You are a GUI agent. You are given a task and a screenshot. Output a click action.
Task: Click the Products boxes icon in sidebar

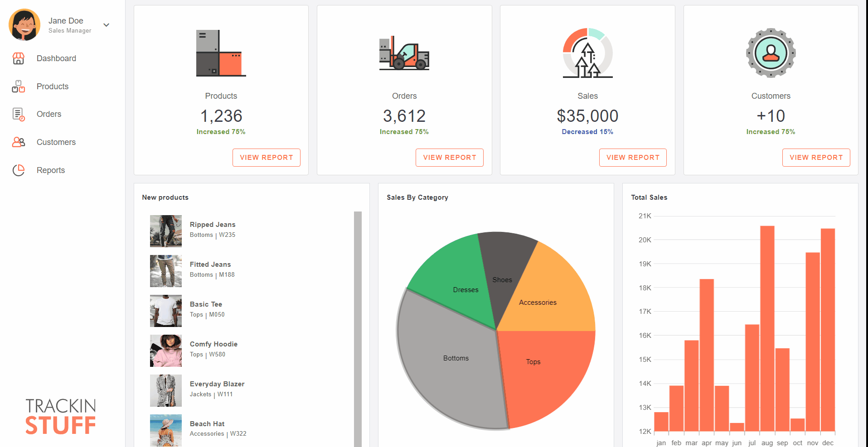[x=19, y=87]
